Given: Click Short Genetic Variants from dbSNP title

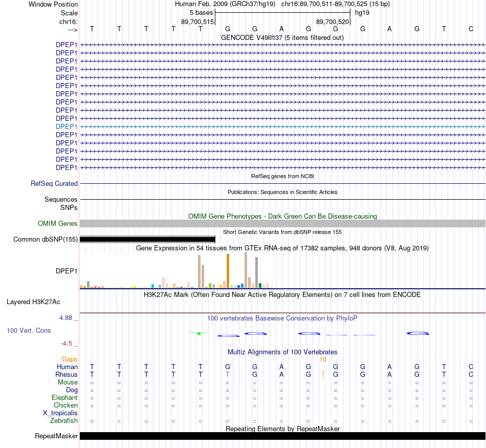Looking at the screenshot, I should [x=282, y=232].
